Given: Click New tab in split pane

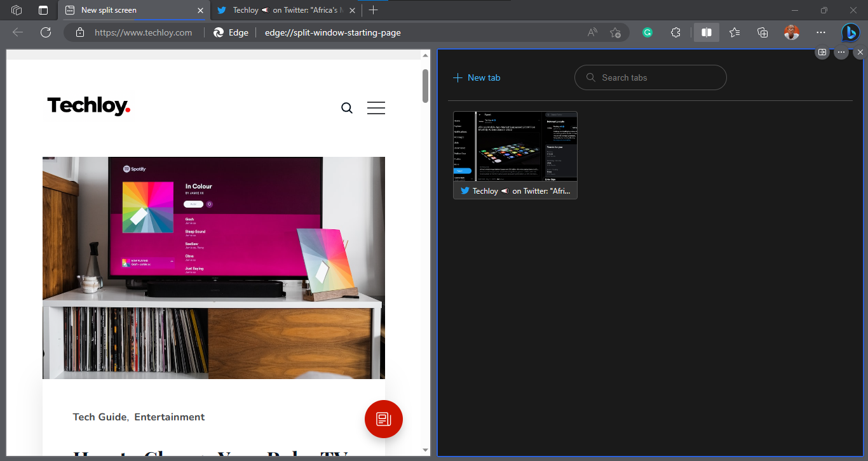Looking at the screenshot, I should coord(477,77).
